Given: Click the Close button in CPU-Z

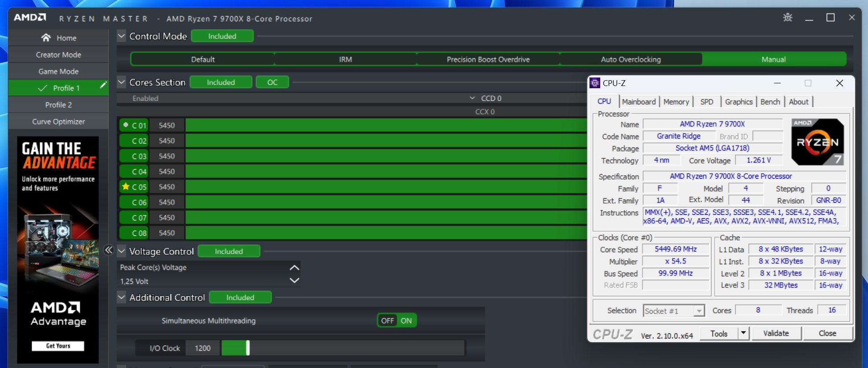Looking at the screenshot, I should pyautogui.click(x=827, y=333).
